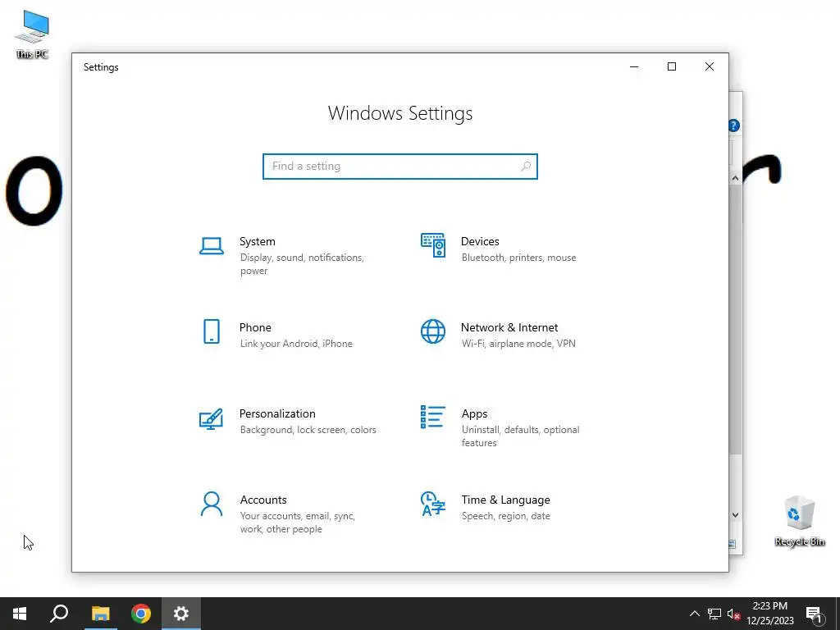Open the System settings laptop icon
The height and width of the screenshot is (630, 840).
pos(212,246)
